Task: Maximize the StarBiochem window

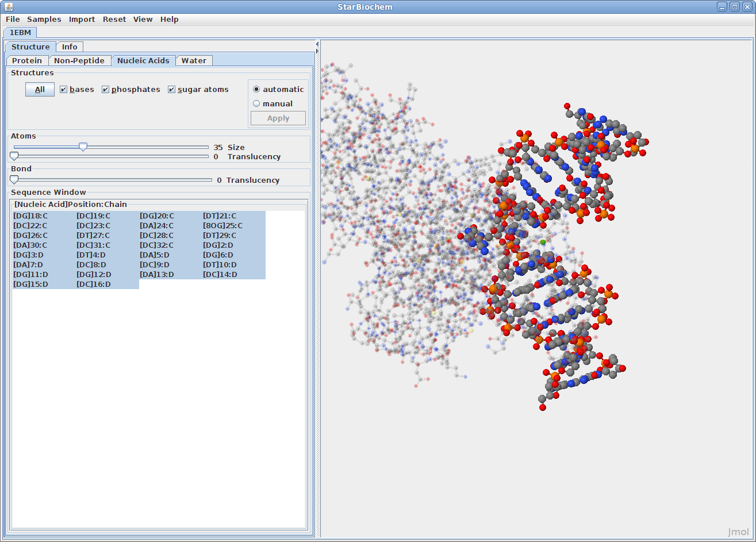Action: [735, 7]
